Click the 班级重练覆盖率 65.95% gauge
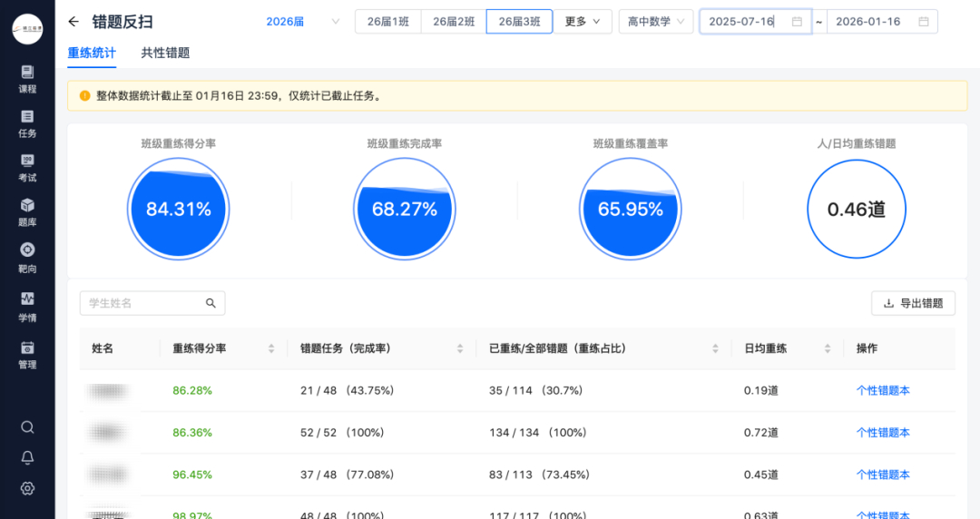Viewport: 980px width, 519px height. pyautogui.click(x=630, y=209)
